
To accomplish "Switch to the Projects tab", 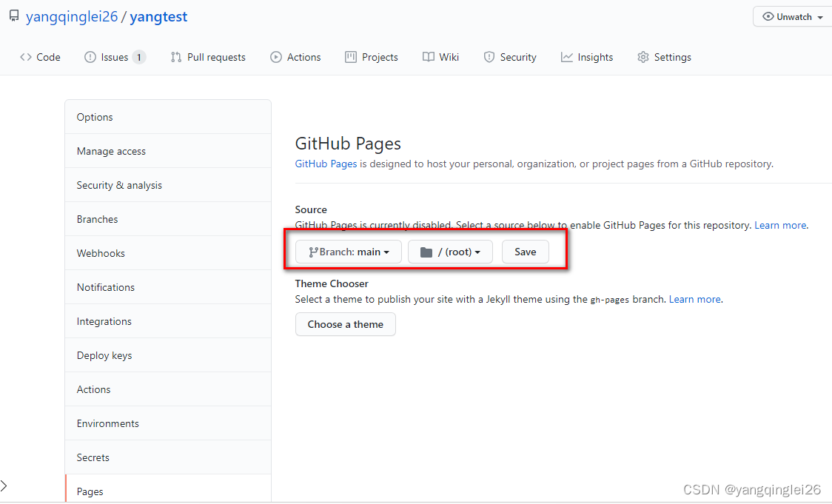I will pos(372,57).
